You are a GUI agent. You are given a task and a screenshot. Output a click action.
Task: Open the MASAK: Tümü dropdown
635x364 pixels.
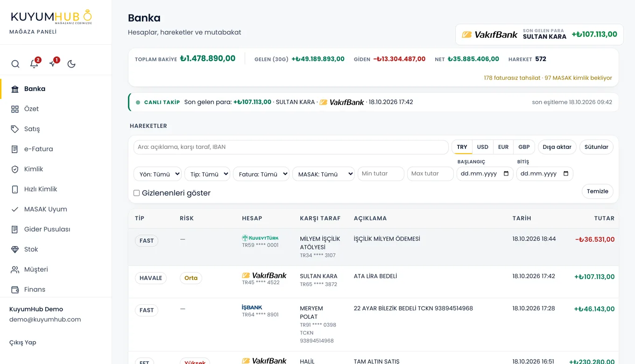tap(324, 174)
